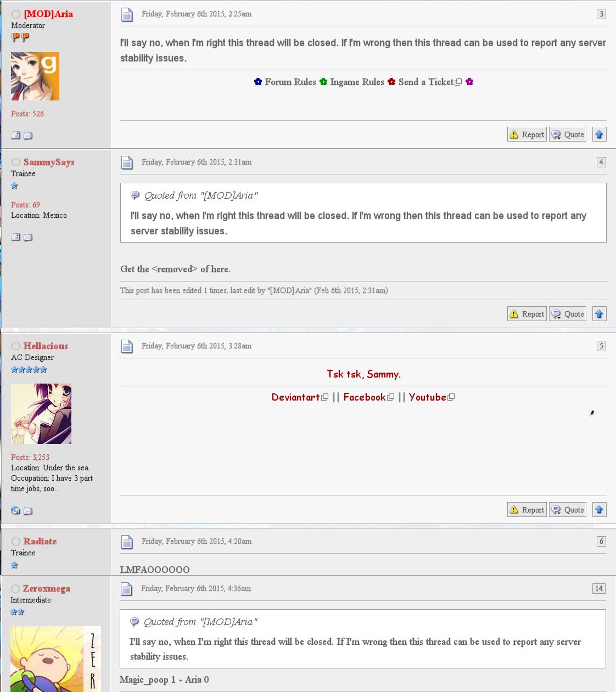Click the scroll-to-top arrow in Aria's post
This screenshot has height=692, width=616.
click(599, 134)
